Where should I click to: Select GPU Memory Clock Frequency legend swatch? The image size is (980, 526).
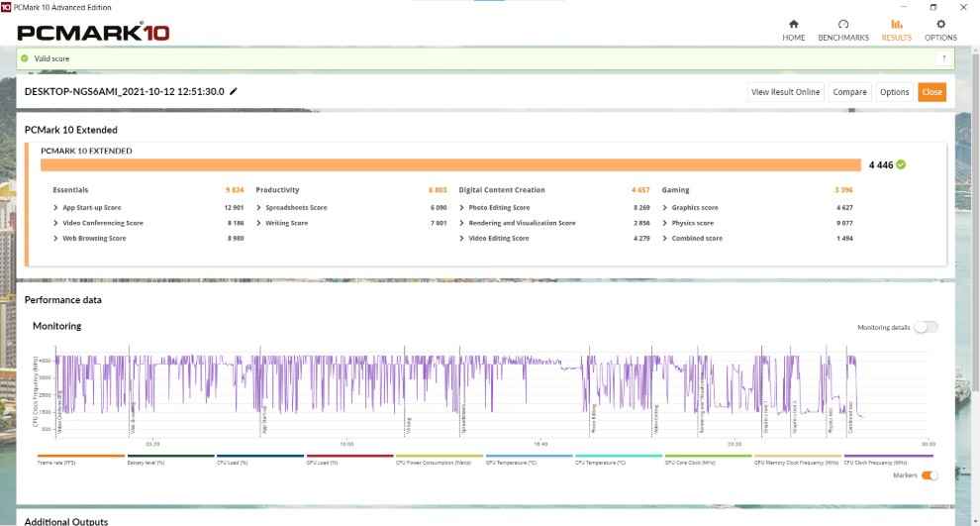(x=798, y=456)
